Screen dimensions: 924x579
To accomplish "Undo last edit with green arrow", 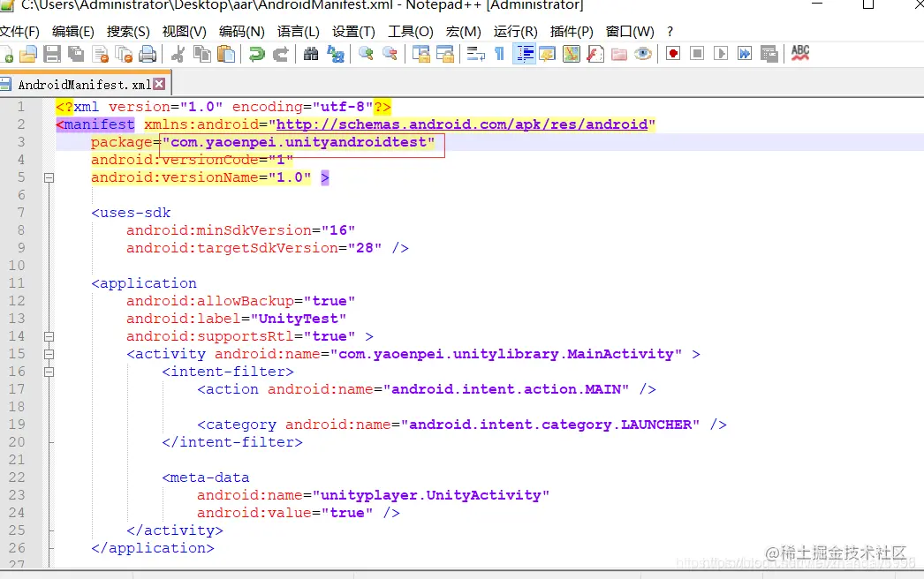I will pyautogui.click(x=256, y=54).
